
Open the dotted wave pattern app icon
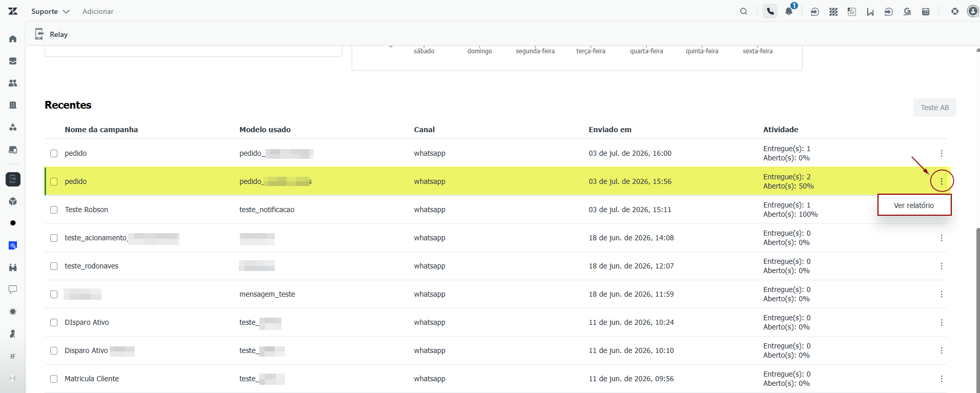[833, 11]
